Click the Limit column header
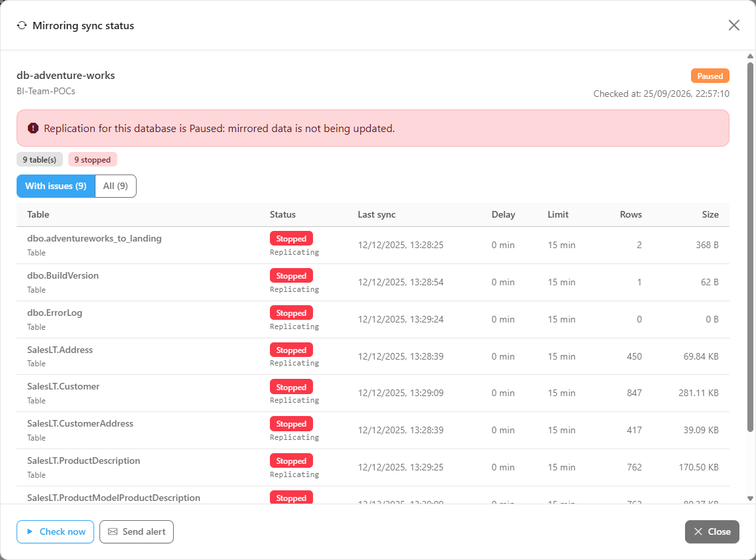Image resolution: width=756 pixels, height=560 pixels. point(558,214)
